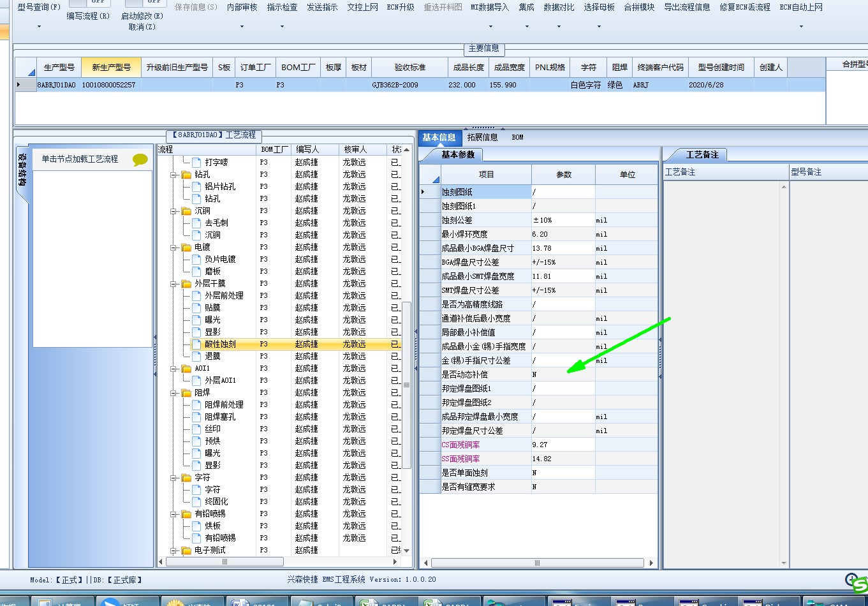
Task: Click 导出流程信息 in the toolbar
Action: point(687,7)
